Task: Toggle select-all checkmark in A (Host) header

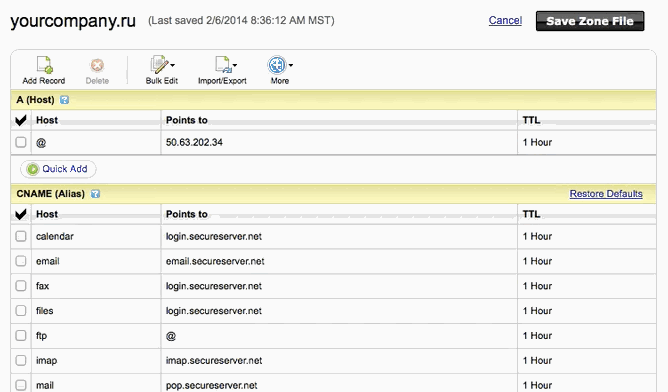Action: 20,120
